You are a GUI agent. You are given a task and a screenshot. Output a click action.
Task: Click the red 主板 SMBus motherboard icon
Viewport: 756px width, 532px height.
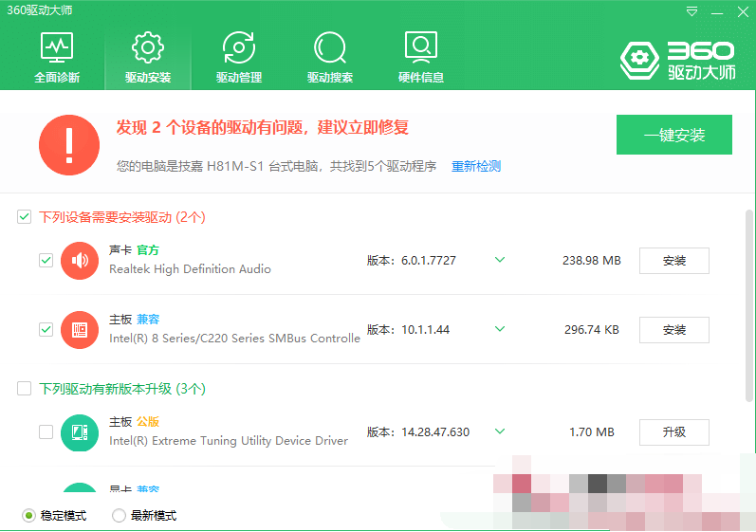80,330
